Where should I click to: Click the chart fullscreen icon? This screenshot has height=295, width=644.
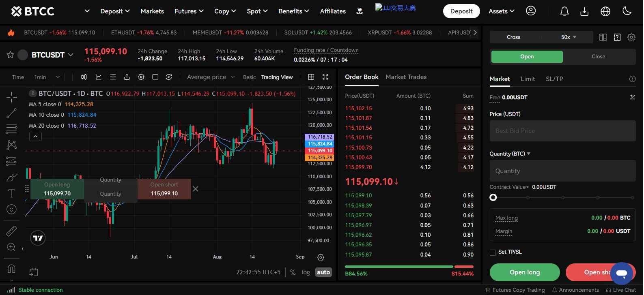pyautogui.click(x=325, y=77)
